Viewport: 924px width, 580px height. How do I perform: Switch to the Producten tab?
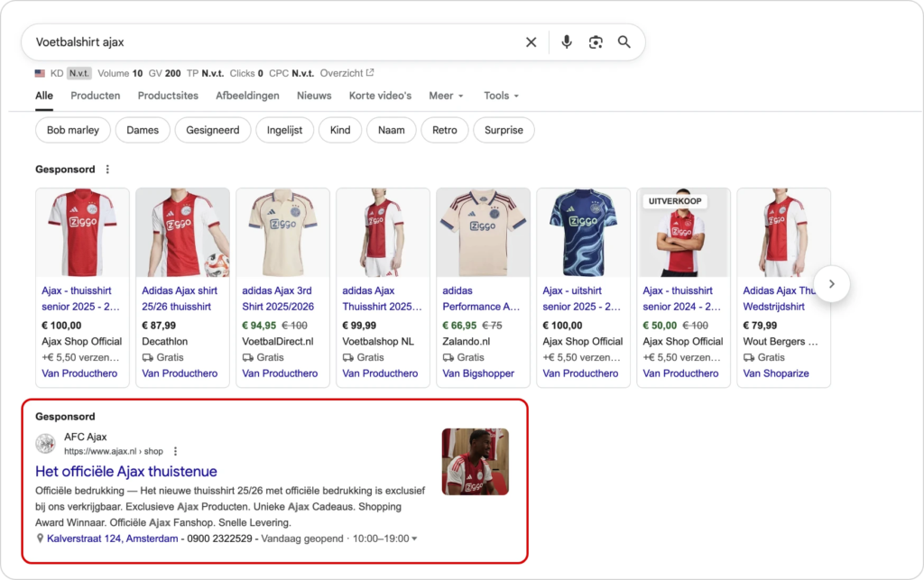click(96, 96)
